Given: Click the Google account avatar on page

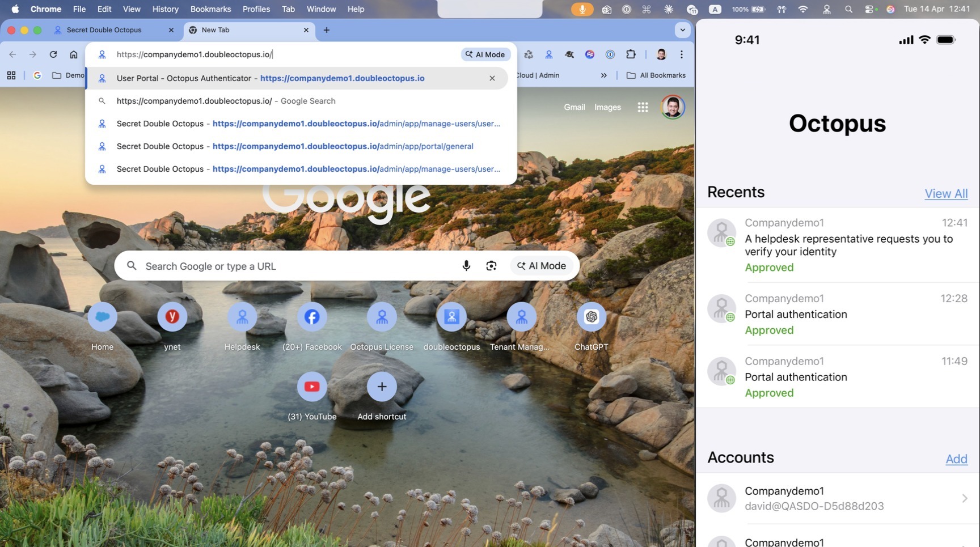Looking at the screenshot, I should click(x=673, y=107).
